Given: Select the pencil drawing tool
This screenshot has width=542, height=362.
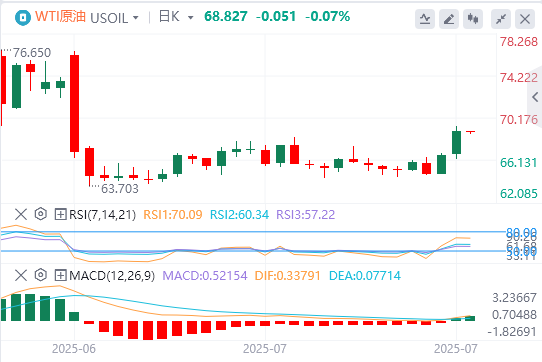Looking at the screenshot, I should tap(449, 19).
